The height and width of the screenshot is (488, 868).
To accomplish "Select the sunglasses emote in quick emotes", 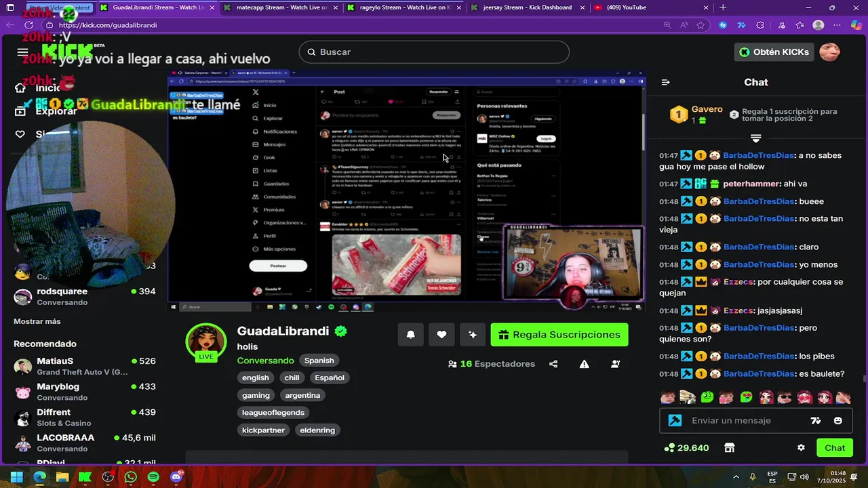I will coord(785,397).
